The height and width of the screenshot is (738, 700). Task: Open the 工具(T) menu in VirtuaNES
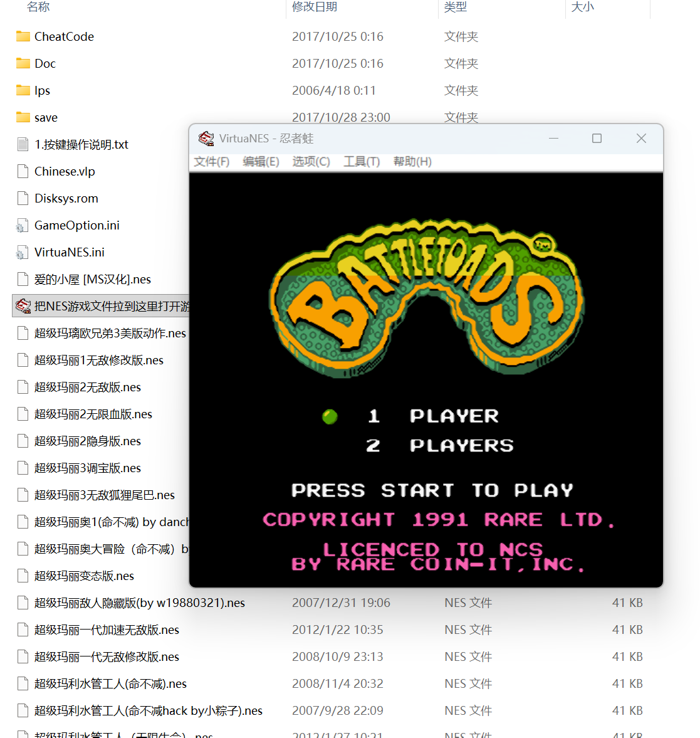click(362, 162)
